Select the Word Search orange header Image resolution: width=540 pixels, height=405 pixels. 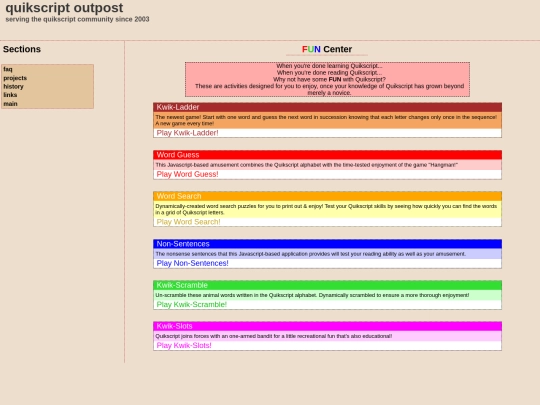[328, 196]
